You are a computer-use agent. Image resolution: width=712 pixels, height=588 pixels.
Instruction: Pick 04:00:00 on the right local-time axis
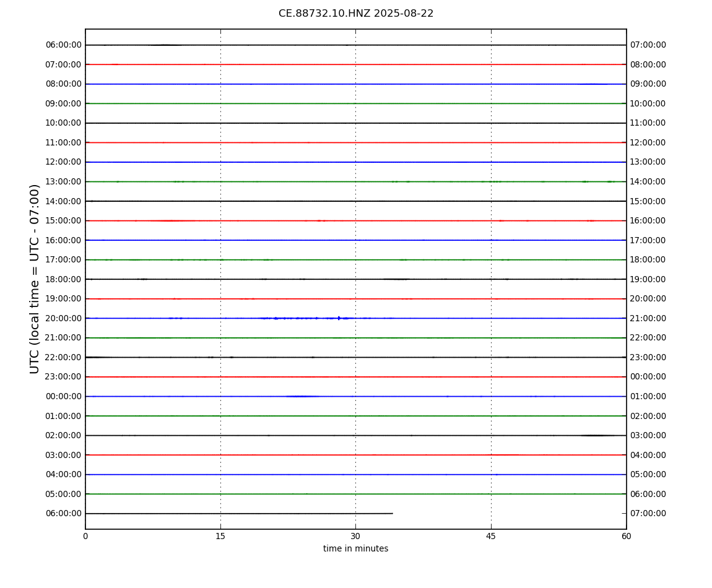[648, 455]
